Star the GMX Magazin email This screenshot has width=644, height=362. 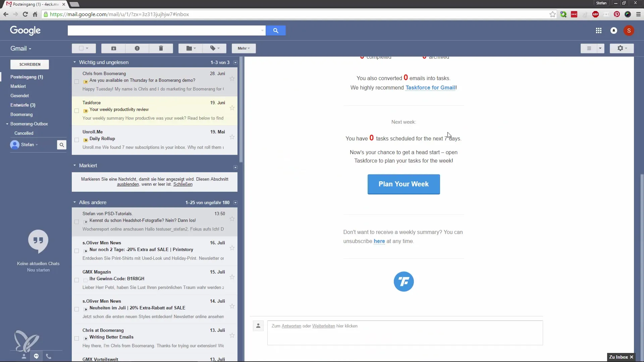232,277
